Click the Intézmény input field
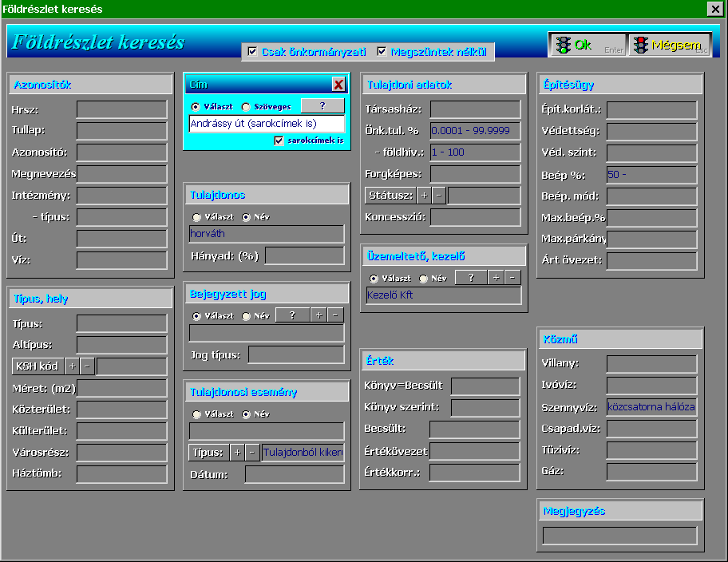This screenshot has height=562, width=728. 121,196
